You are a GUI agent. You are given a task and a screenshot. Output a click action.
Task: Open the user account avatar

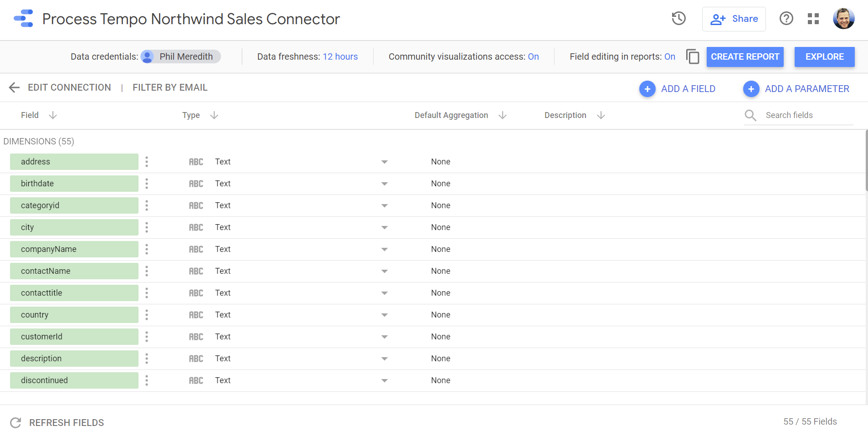[843, 19]
